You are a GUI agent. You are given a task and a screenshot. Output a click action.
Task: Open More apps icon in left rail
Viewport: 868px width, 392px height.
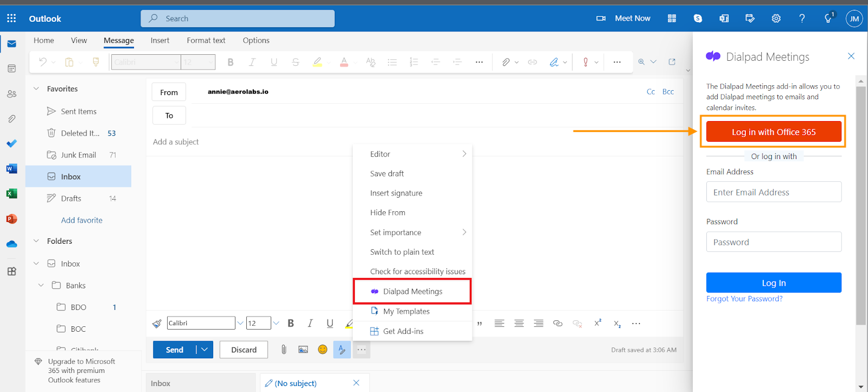11,271
